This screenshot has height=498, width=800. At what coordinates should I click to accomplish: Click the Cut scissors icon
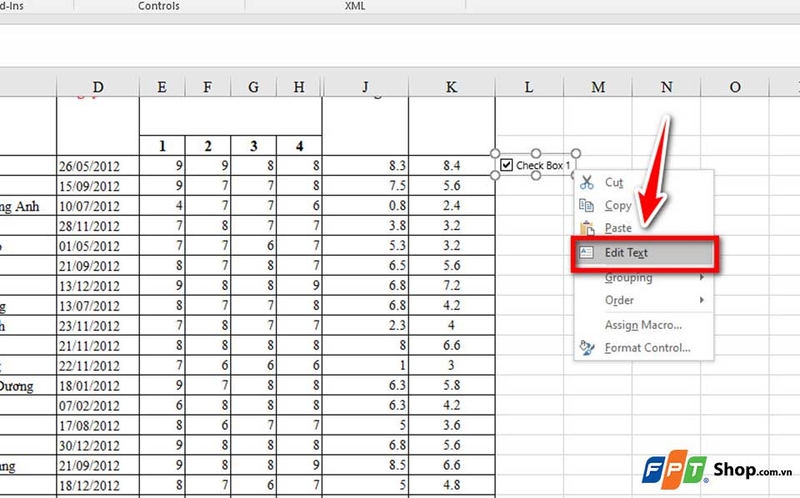[x=587, y=182]
